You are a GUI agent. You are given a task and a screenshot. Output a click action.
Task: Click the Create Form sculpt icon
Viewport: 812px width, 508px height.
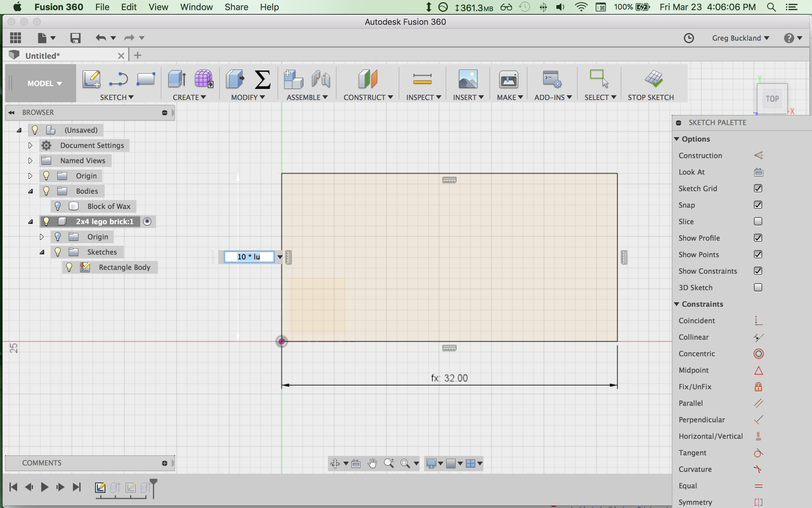pos(204,79)
